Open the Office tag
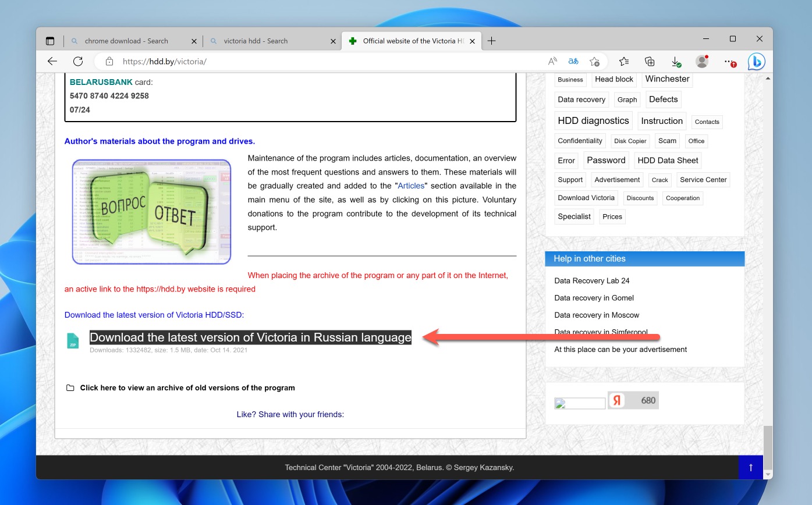This screenshot has height=505, width=812. point(696,141)
